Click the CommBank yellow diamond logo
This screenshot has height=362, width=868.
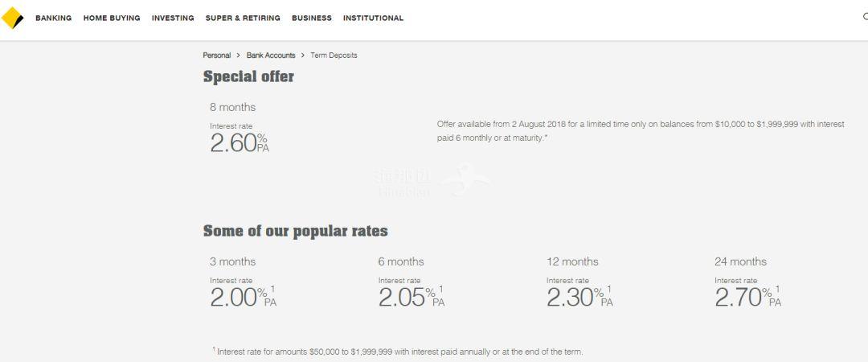coord(13,18)
